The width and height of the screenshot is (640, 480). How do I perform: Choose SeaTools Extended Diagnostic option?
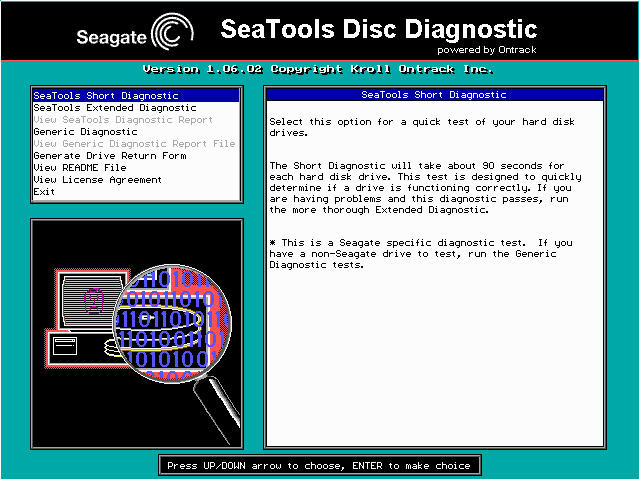point(115,108)
